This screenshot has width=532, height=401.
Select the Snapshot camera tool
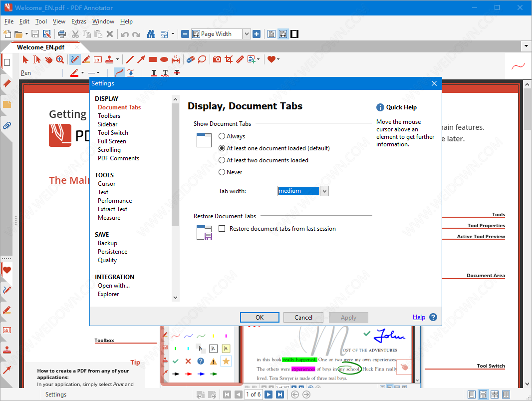pyautogui.click(x=217, y=59)
